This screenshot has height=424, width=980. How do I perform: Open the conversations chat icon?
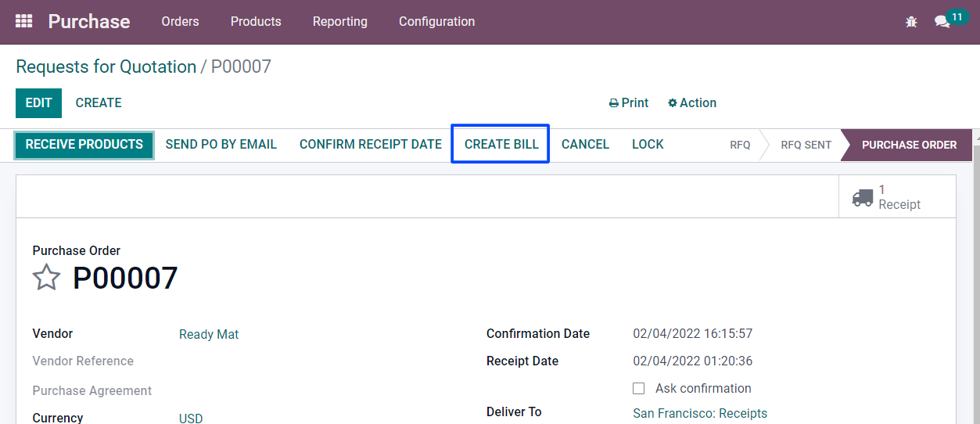(942, 22)
